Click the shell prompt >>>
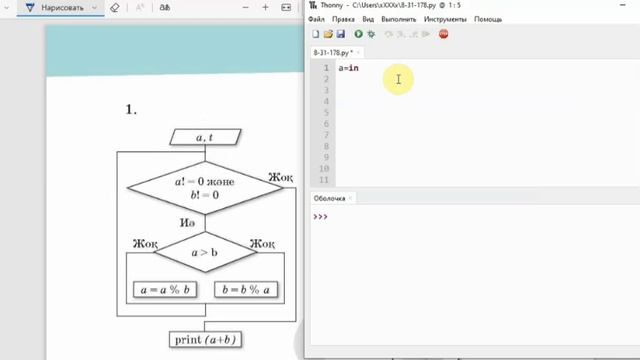This screenshot has width=640, height=360. pyautogui.click(x=320, y=217)
